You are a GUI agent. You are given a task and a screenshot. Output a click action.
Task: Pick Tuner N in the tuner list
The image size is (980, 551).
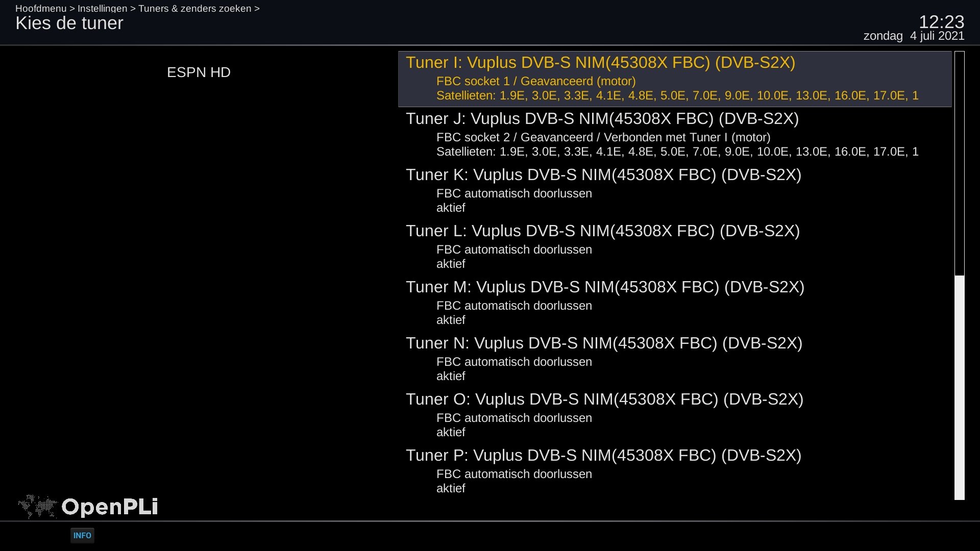click(675, 360)
